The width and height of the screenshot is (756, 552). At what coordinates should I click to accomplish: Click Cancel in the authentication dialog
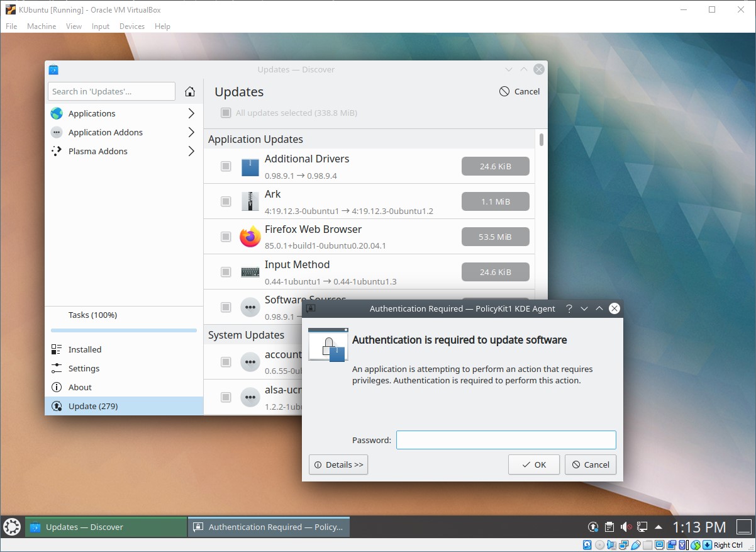(591, 465)
